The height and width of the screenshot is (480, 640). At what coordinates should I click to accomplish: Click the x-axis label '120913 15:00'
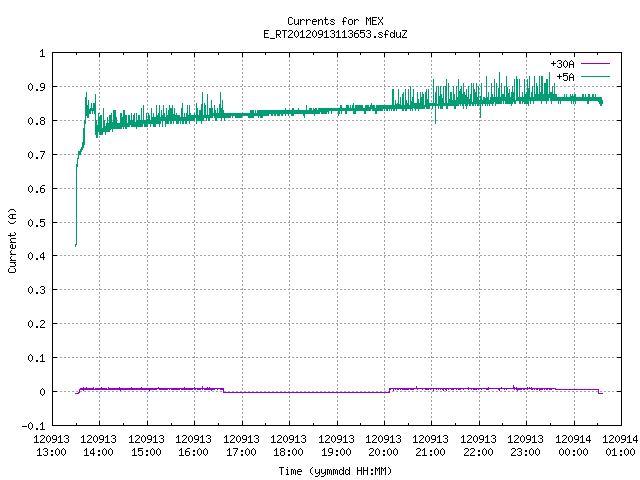(x=146, y=446)
